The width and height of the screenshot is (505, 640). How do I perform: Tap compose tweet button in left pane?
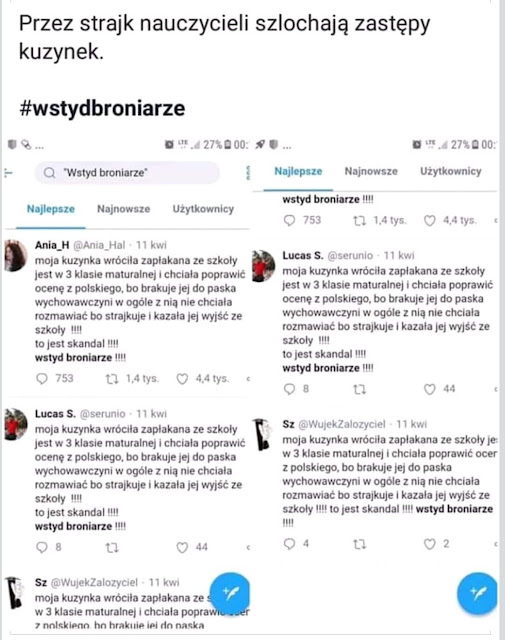[x=230, y=593]
